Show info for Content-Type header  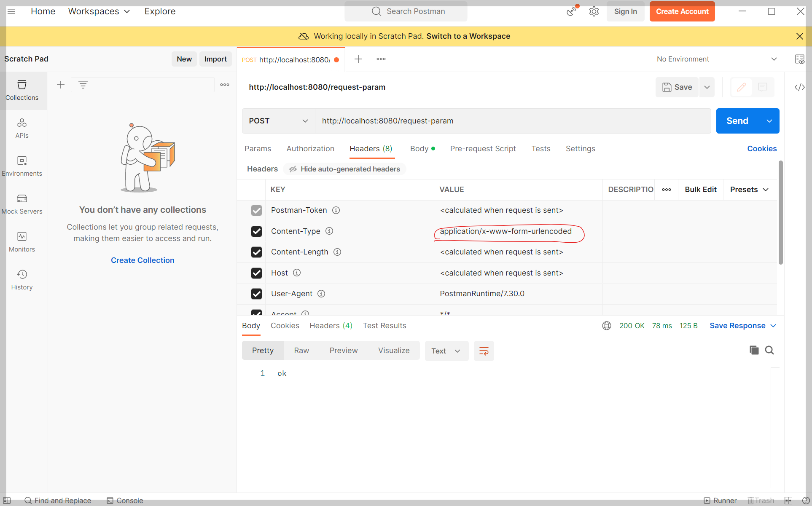[x=329, y=231]
